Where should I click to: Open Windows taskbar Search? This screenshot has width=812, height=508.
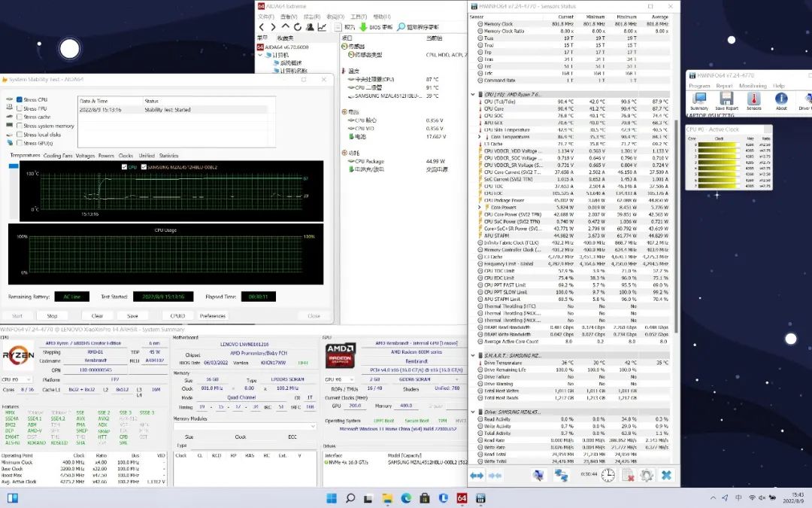(x=350, y=498)
